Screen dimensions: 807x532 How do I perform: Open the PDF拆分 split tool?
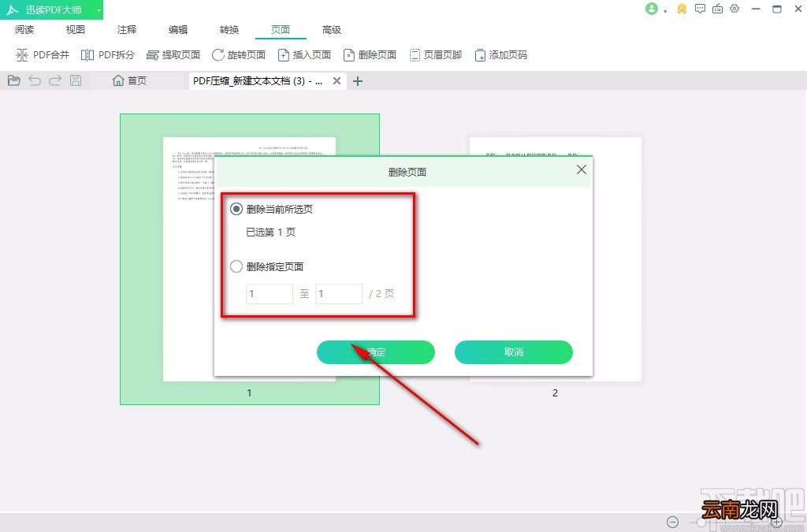107,54
